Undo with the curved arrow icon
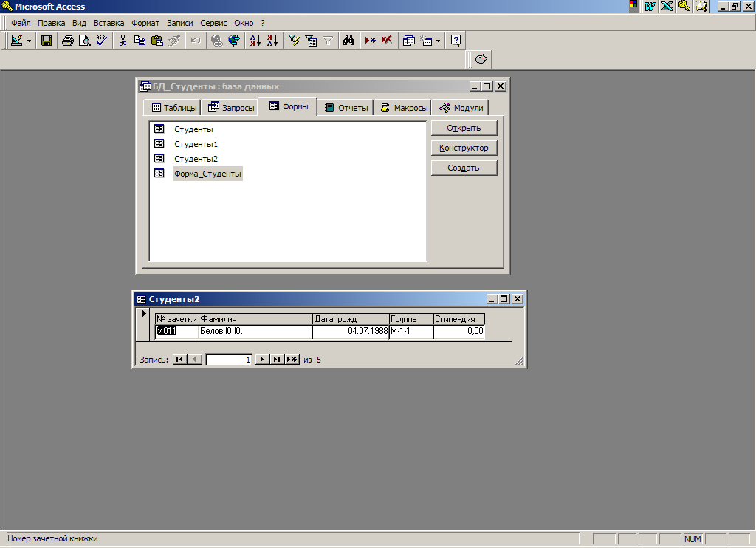756x548 pixels. click(195, 41)
